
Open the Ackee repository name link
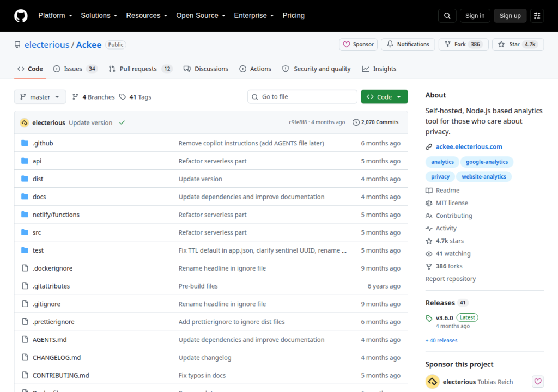(x=89, y=45)
